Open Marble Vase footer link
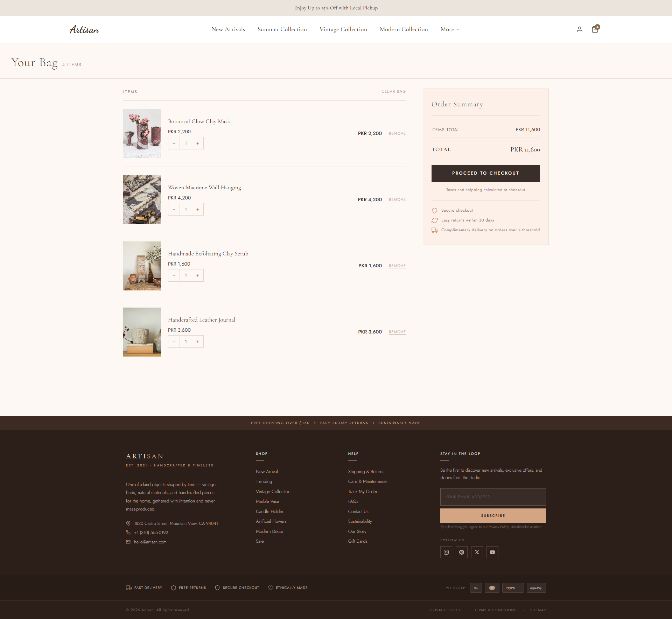Screen dimensions: 672x619 point(267,501)
